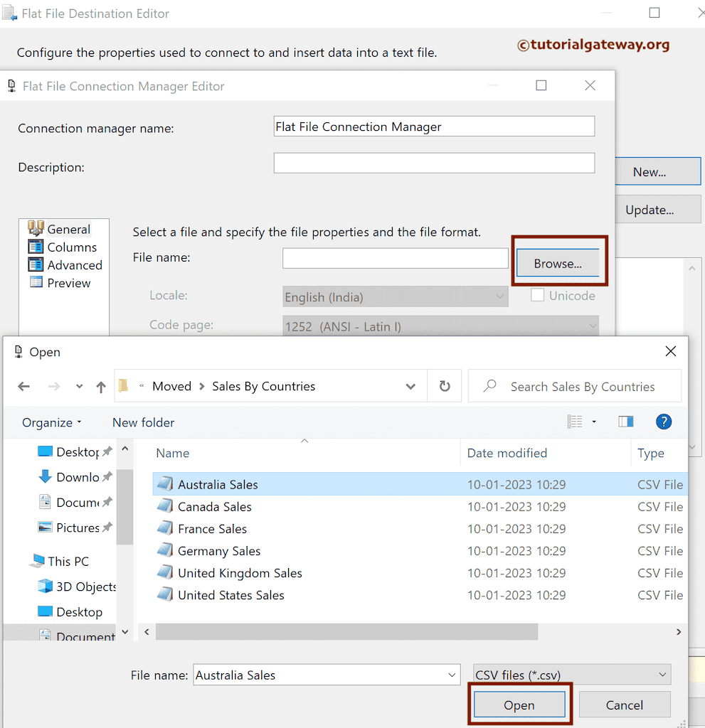Expand the File name combo box arrow

tap(452, 675)
